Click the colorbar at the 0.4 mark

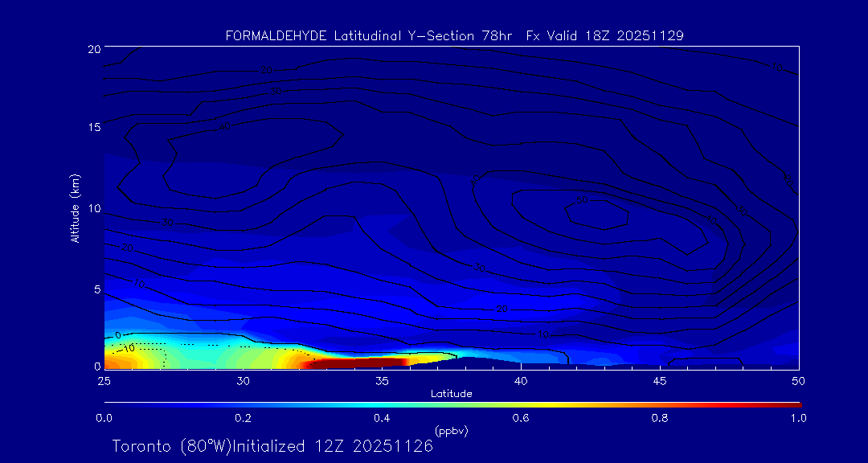point(383,404)
